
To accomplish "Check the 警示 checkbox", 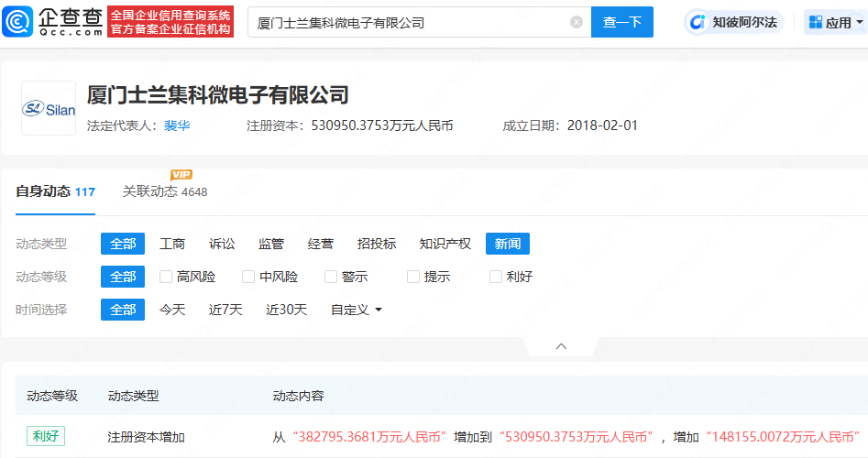I will (x=331, y=277).
